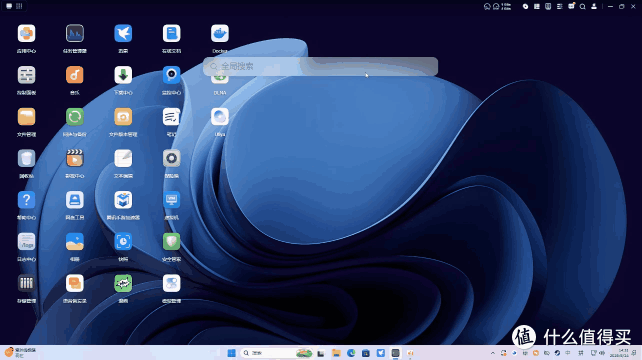Open the Snapshot clock icon

click(123, 242)
